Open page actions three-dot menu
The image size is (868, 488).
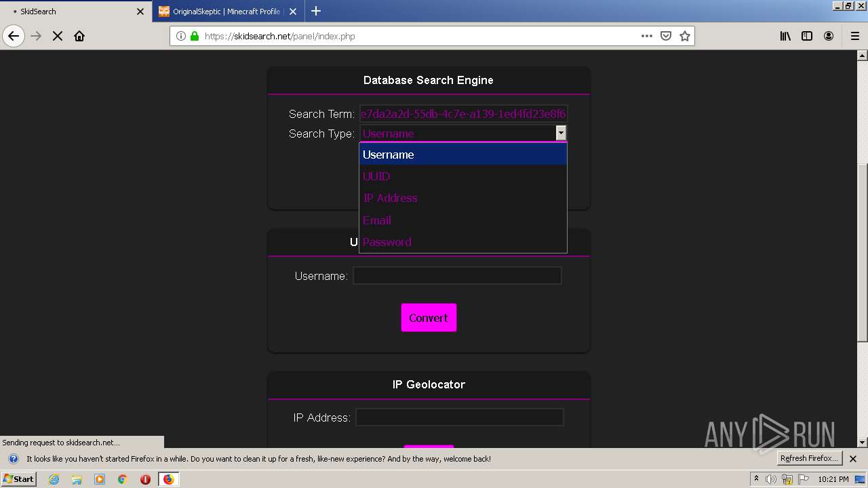[x=647, y=36]
